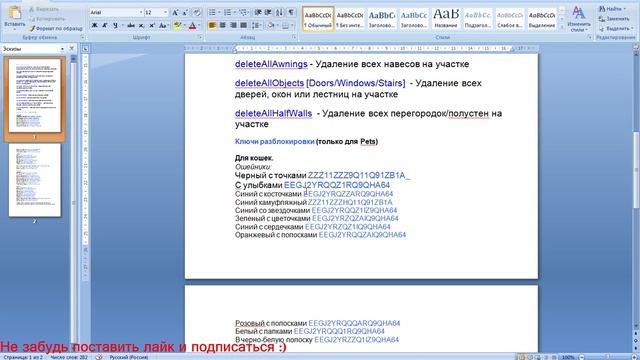The width and height of the screenshot is (640, 360).
Task: Click the Sort (A-Z) icon
Action: pos(279,13)
